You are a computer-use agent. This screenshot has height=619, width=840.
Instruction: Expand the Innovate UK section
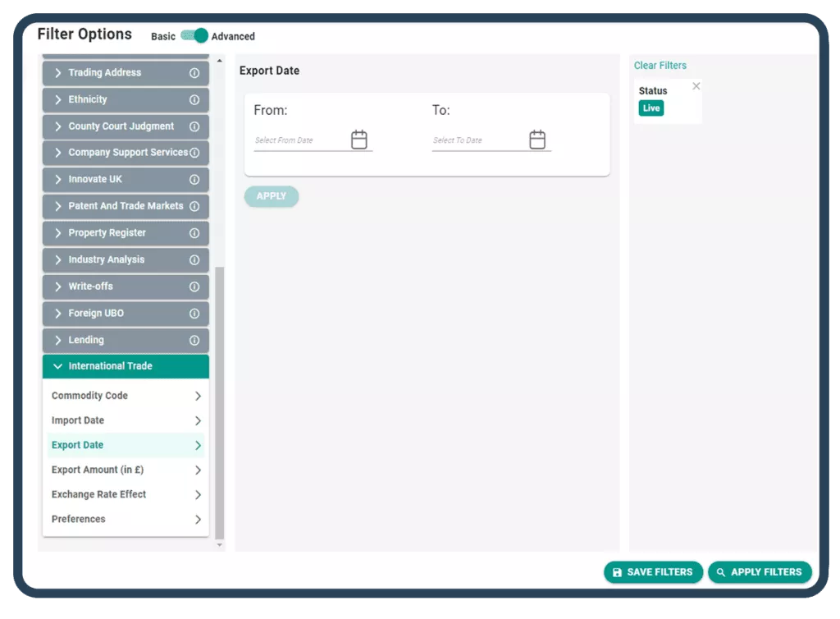pos(126,180)
